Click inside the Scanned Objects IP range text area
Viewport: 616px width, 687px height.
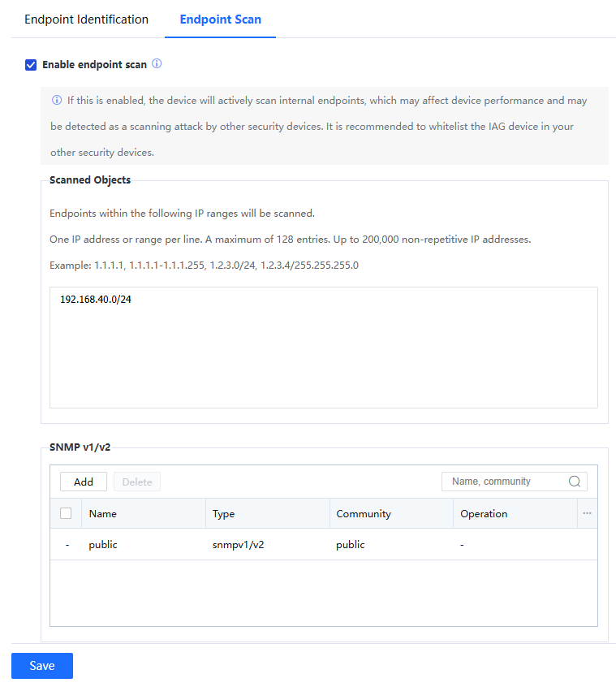(x=323, y=347)
